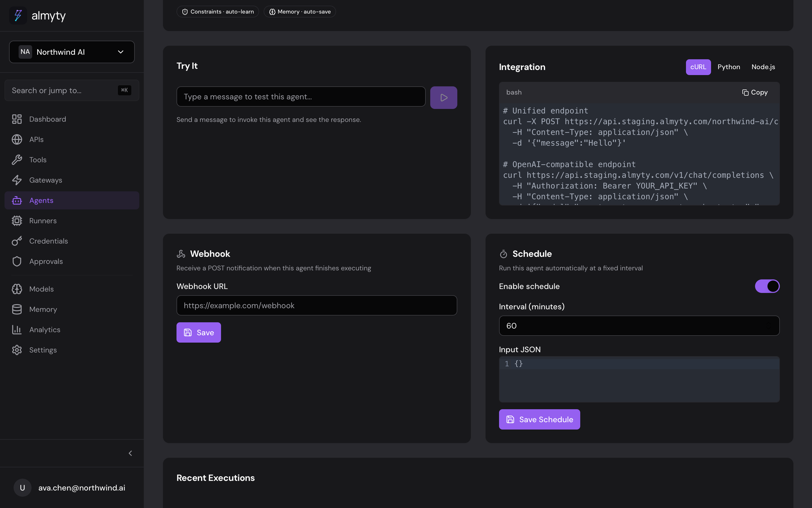Viewport: 812px width, 508px height.
Task: Open the Runners menu item
Action: [72, 221]
